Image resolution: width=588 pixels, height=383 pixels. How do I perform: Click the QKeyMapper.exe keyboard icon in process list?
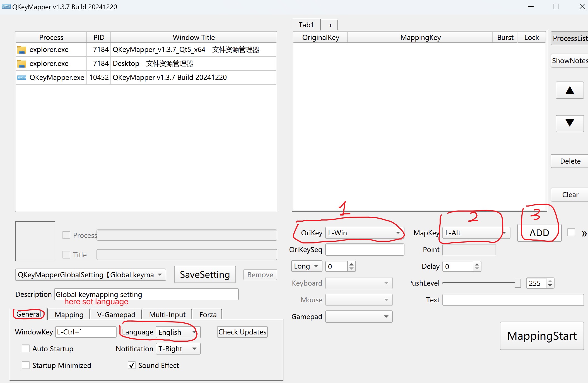[x=21, y=77]
